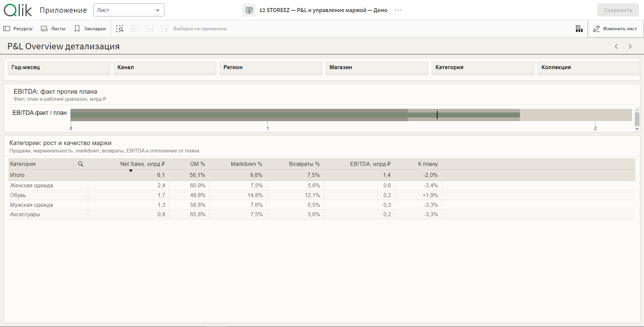Click scroll up arrow of EBITDA chart

click(637, 109)
